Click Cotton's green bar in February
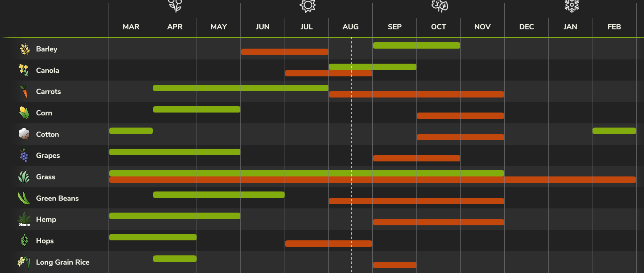The height and width of the screenshot is (273, 644). [x=614, y=131]
